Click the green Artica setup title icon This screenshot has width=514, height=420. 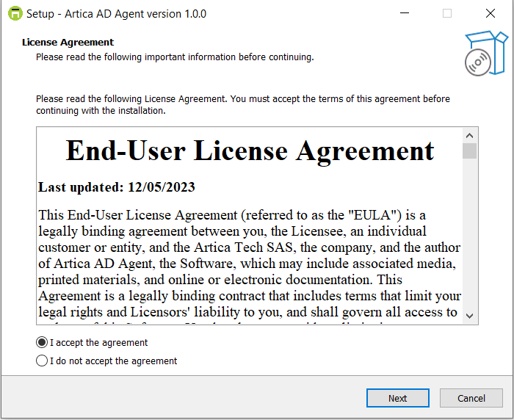click(15, 13)
